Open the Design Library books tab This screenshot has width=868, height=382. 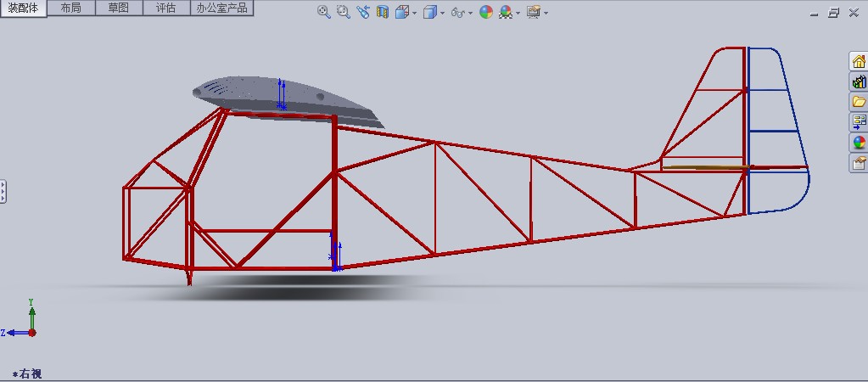point(859,82)
